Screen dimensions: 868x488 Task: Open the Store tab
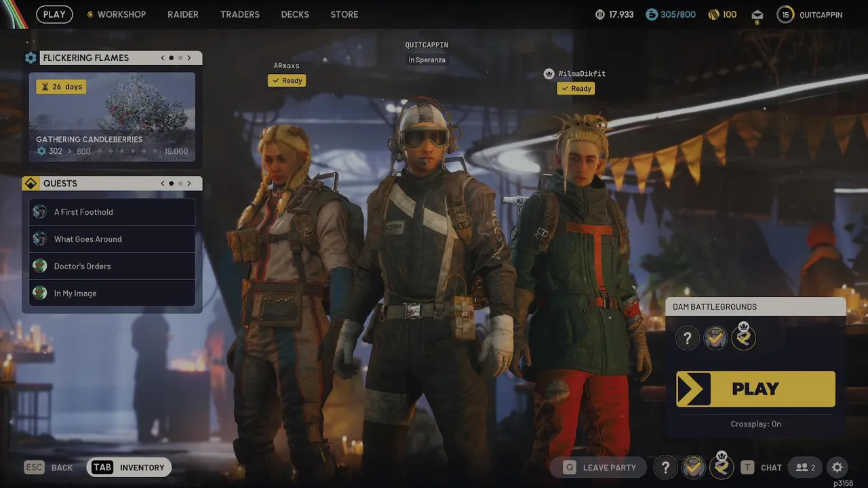pos(344,14)
